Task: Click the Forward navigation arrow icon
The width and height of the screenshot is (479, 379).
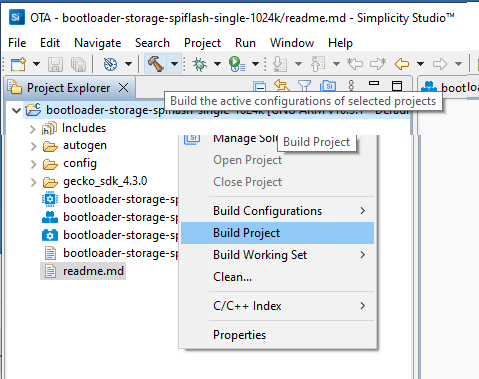Action: (440, 64)
